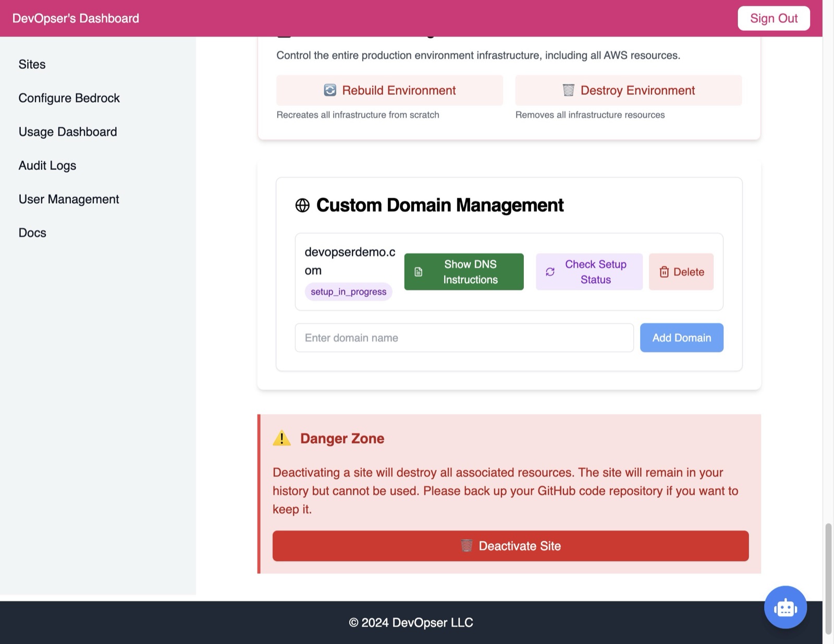Screen dimensions: 834x644
Task: Delete the devopserdemo.com domain
Action: 681,272
